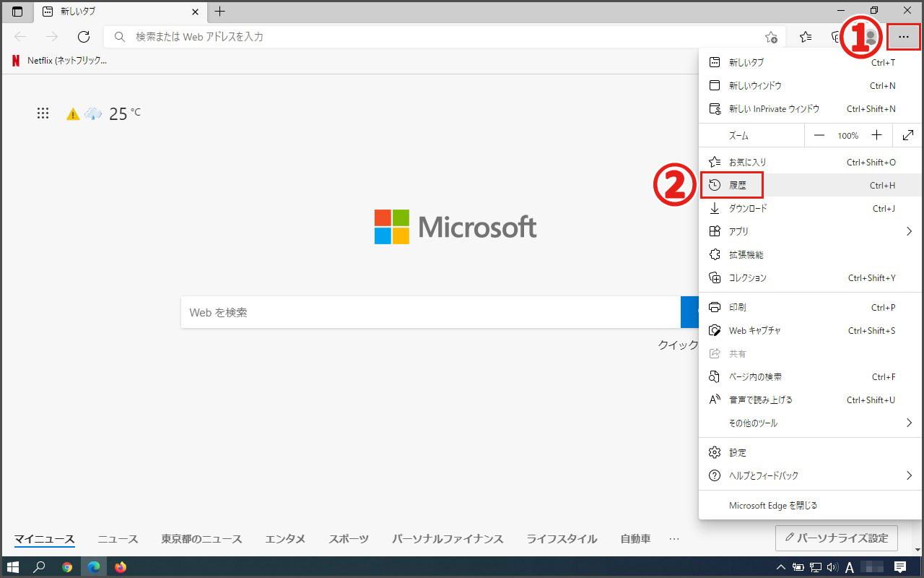Click the Edge taskbar icon

point(94,567)
